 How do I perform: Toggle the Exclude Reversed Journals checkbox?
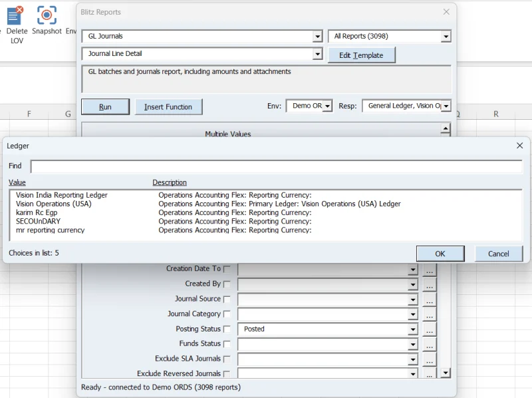coord(227,374)
